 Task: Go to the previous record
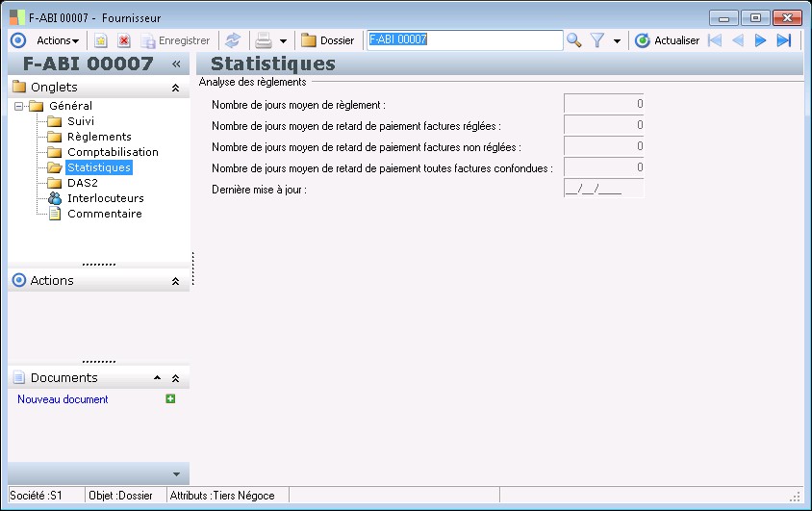click(738, 40)
